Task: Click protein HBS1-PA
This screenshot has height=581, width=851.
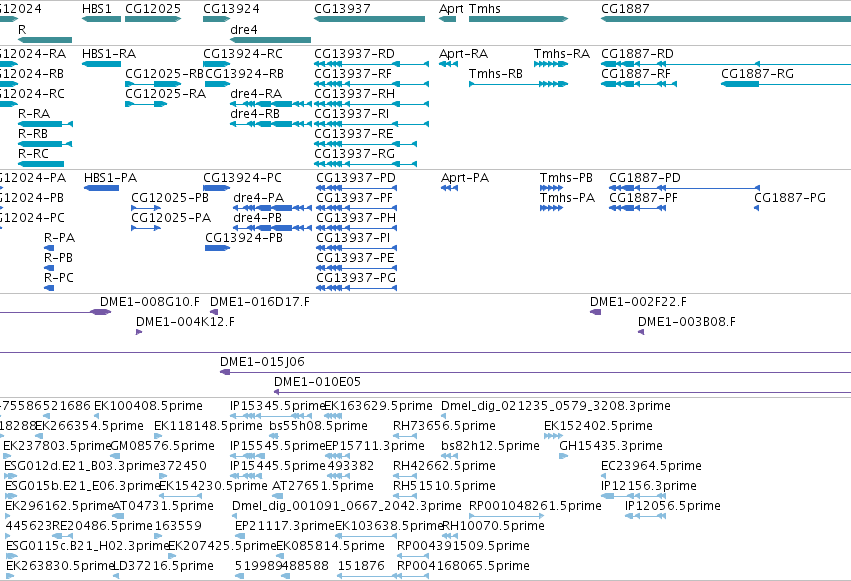Action: tap(101, 188)
